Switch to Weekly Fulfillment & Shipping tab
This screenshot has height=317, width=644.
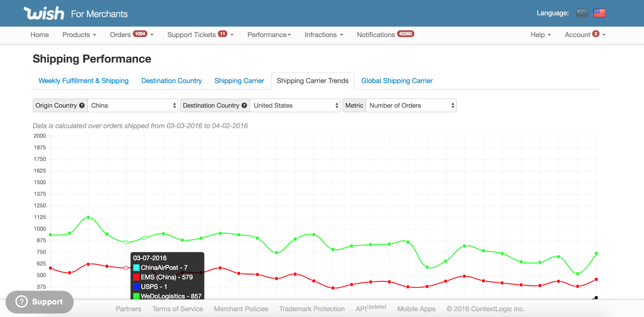point(83,81)
